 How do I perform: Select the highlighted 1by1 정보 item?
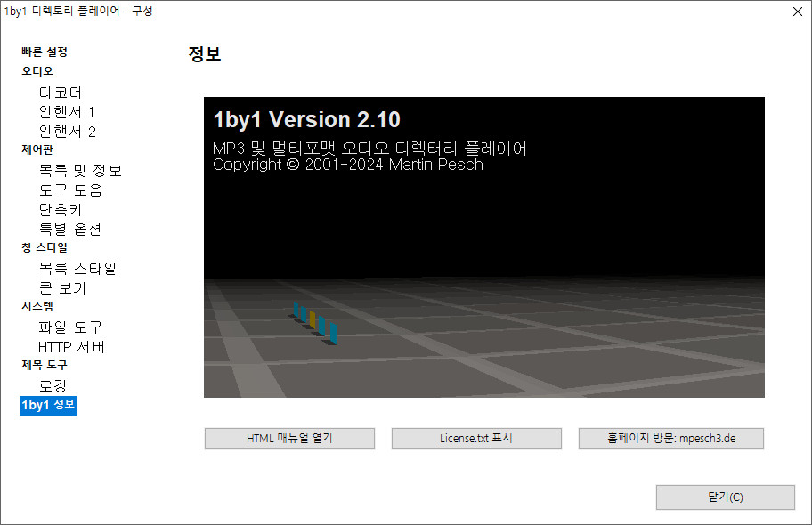point(48,406)
